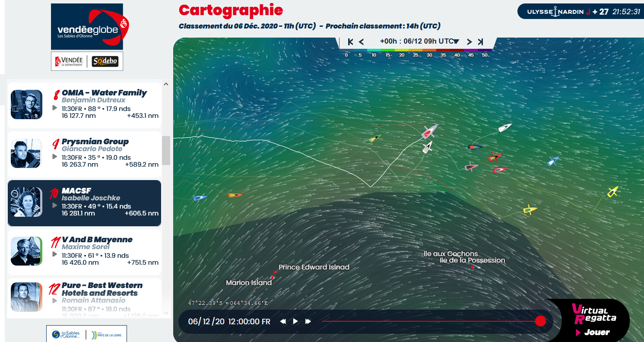Open the Sodebo sponsor logo

[x=105, y=61]
